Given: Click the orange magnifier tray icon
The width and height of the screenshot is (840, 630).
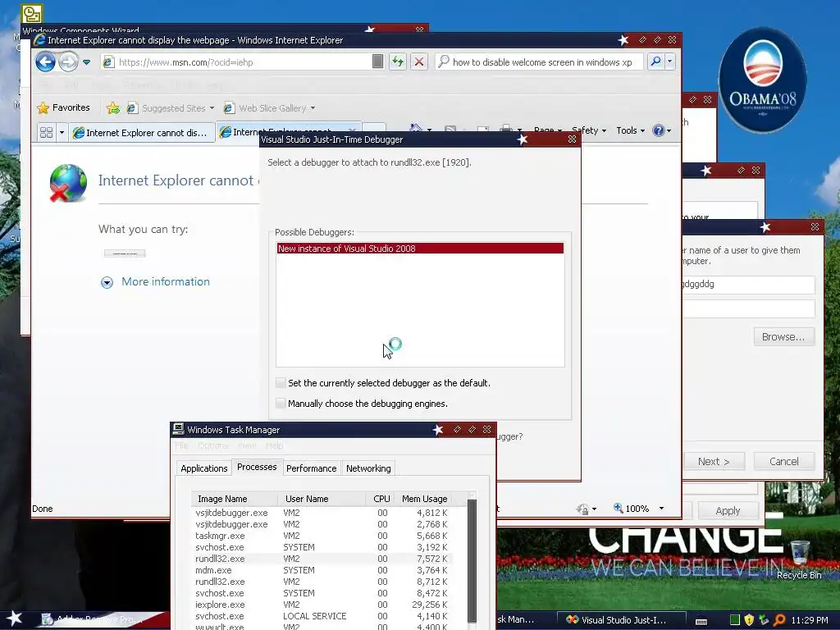Looking at the screenshot, I should pos(779,620).
